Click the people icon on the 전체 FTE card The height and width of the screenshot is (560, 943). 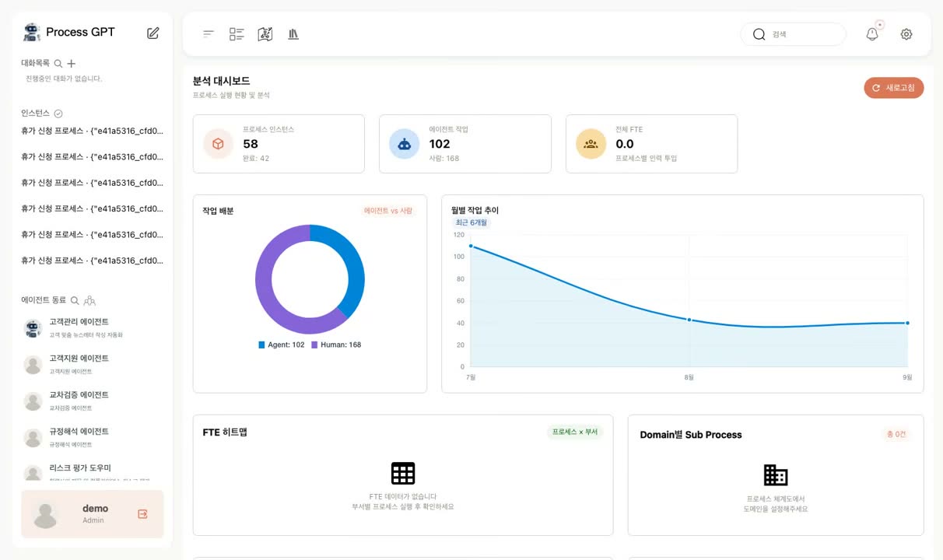(591, 144)
